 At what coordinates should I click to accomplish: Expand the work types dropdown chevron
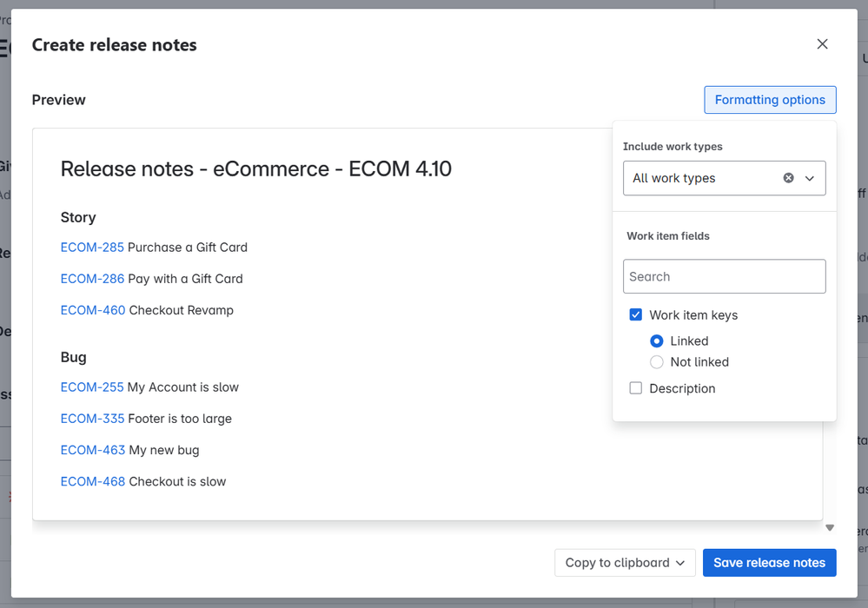[810, 178]
